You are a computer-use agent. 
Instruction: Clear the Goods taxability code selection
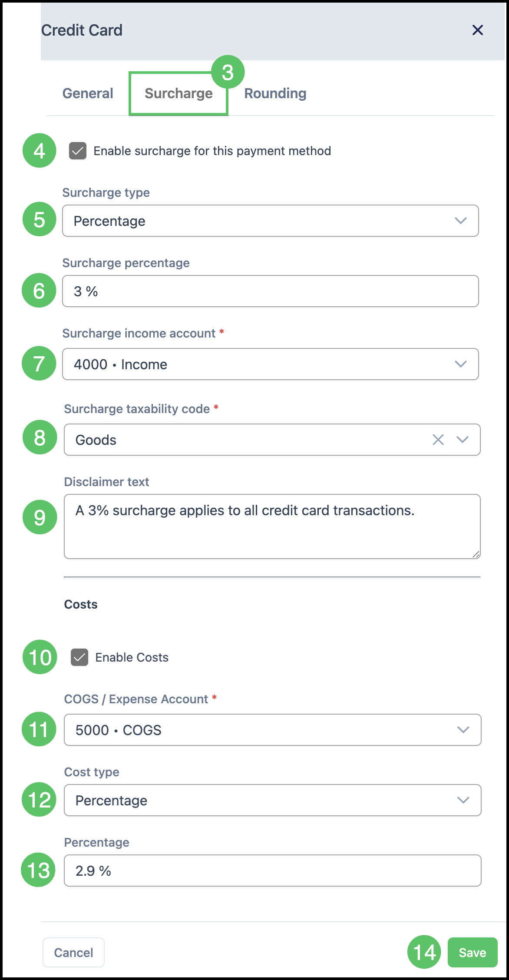[x=438, y=440]
